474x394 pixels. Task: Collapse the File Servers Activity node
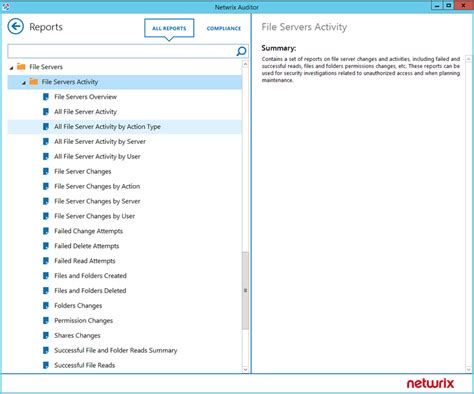coord(24,83)
